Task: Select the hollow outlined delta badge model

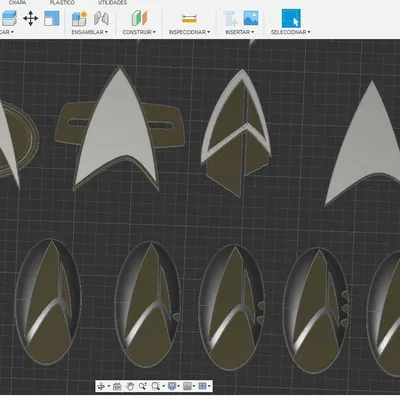Action: (x=236, y=133)
